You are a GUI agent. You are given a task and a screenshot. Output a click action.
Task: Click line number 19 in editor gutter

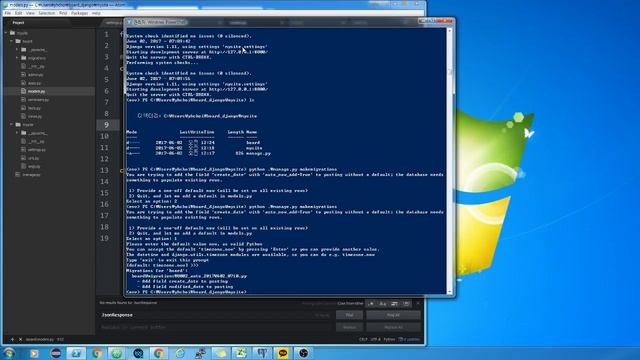[104, 238]
